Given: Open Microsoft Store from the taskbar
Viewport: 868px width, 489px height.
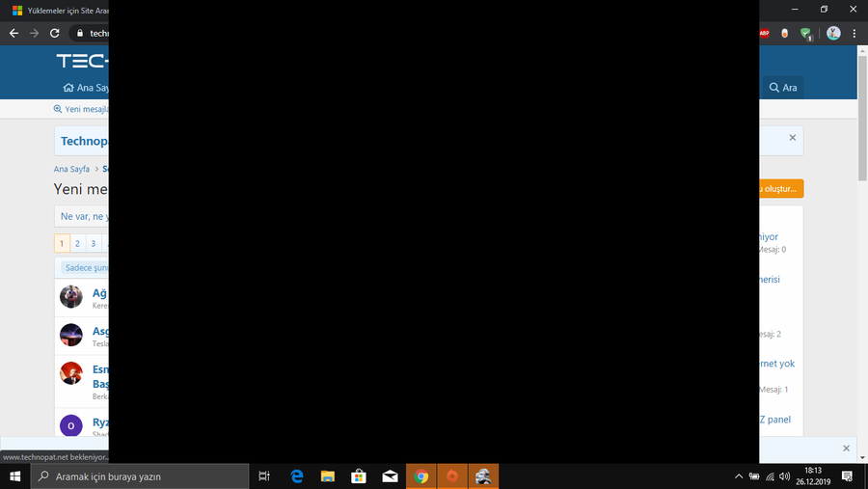Looking at the screenshot, I should (359, 476).
